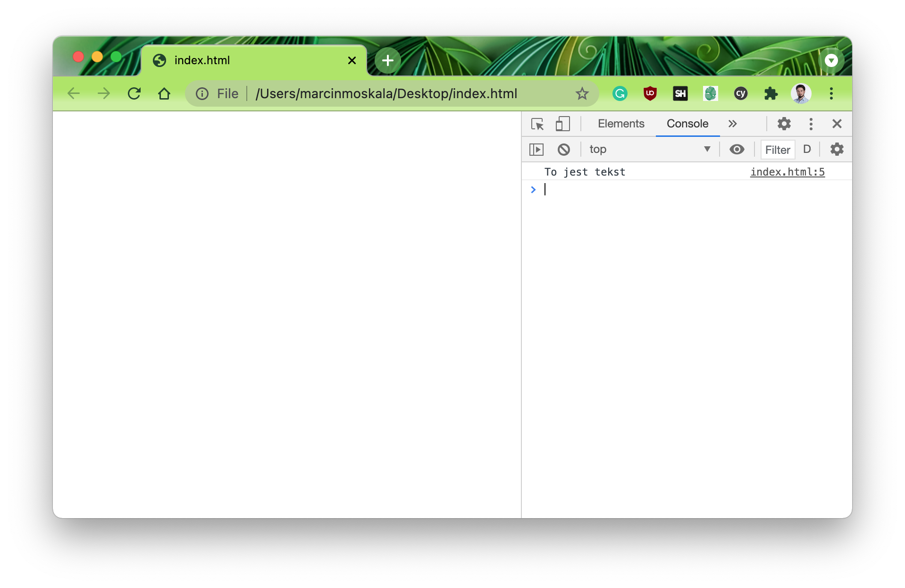Clear the console with the ban icon
The image size is (905, 588).
click(x=563, y=150)
